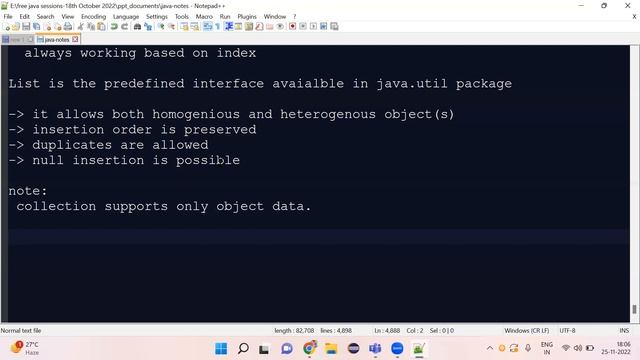Open the Encoding menu
This screenshot has width=640, height=360.
click(x=93, y=16)
